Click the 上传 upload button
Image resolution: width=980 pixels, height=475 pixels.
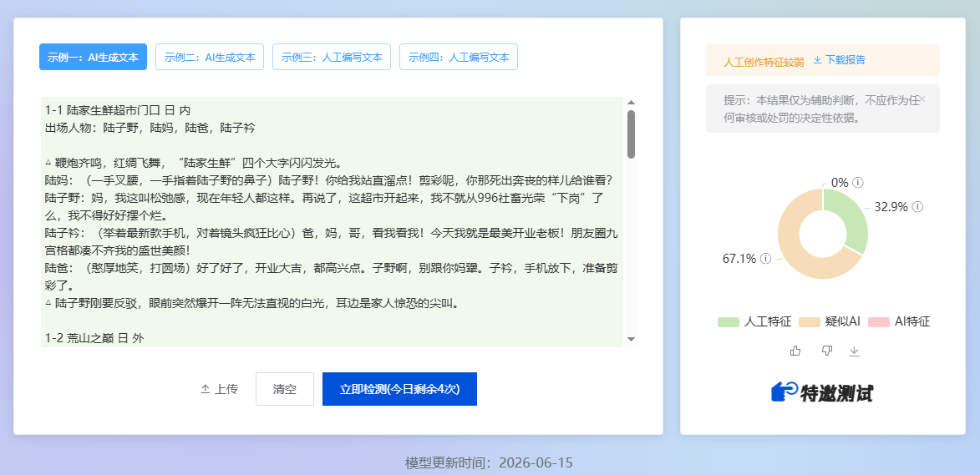pyautogui.click(x=219, y=389)
